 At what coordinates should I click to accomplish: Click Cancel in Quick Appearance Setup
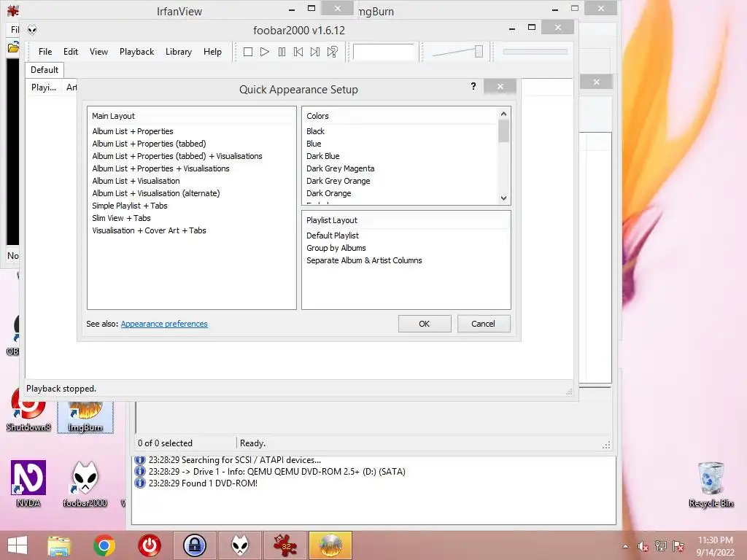coord(483,324)
